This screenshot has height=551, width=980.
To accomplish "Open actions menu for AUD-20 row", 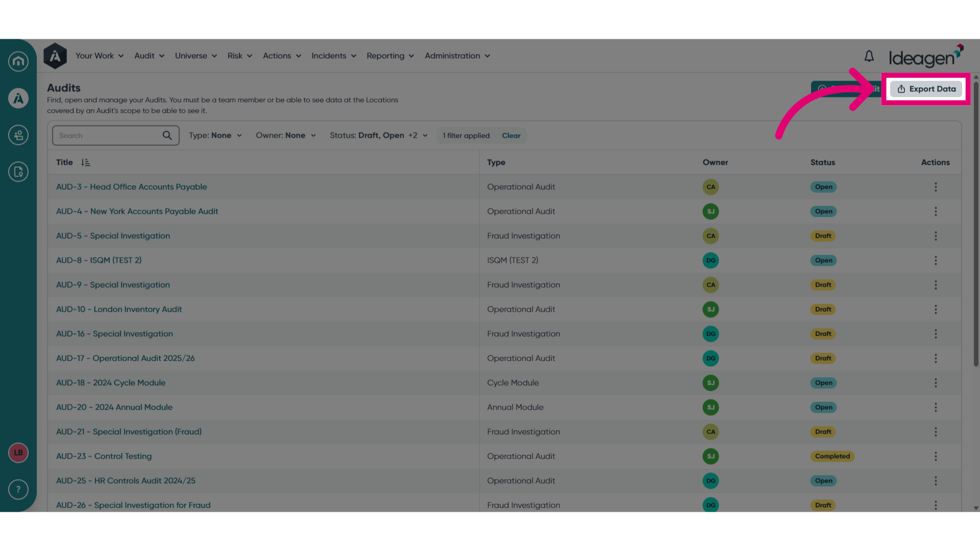I will (x=936, y=407).
